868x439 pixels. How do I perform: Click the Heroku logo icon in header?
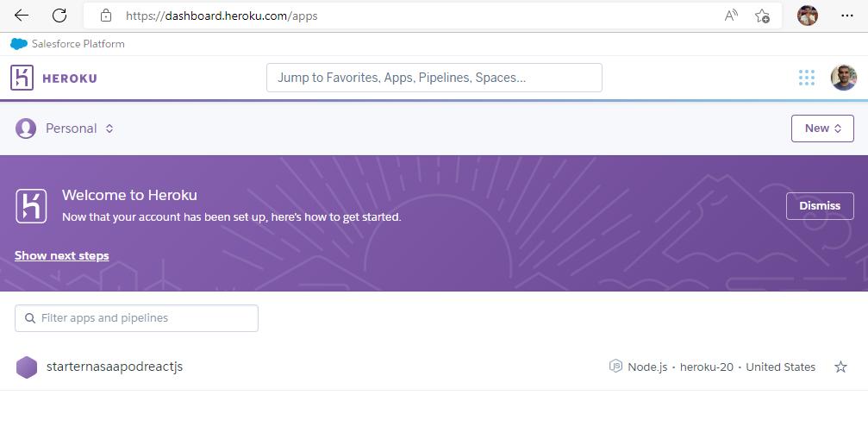pos(22,78)
